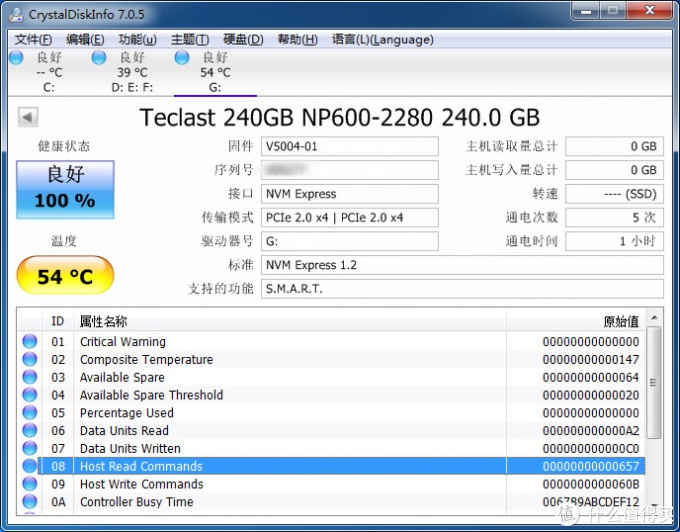This screenshot has height=532, width=680.
Task: Click raw value 00000000000A2
Action: (x=591, y=431)
